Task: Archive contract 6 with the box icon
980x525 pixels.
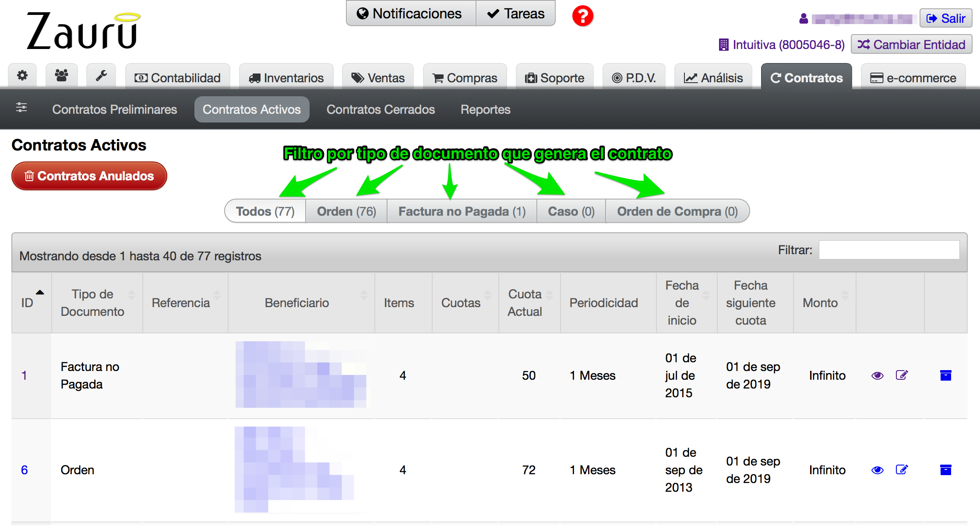Action: point(946,470)
